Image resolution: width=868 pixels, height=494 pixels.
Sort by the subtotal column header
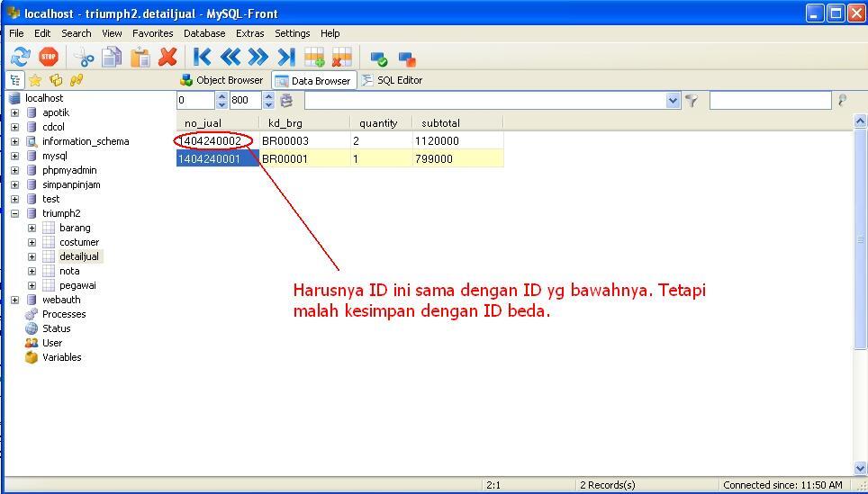click(457, 122)
